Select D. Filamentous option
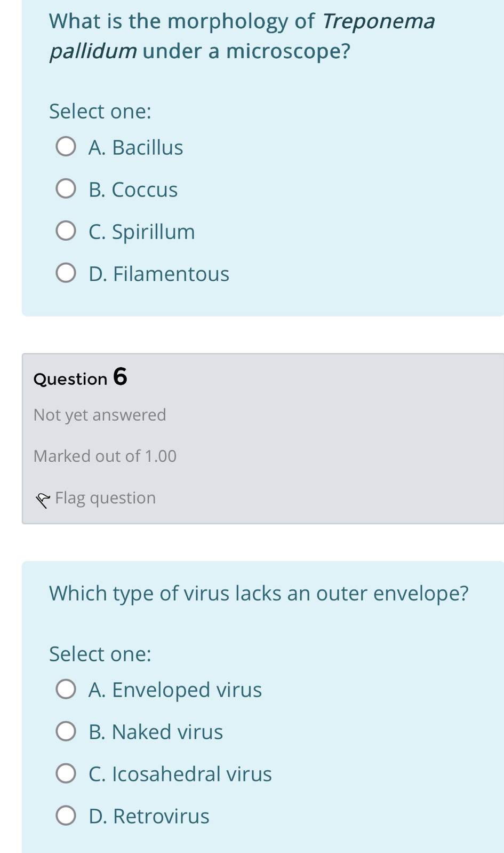This screenshot has width=504, height=853. pos(66,272)
